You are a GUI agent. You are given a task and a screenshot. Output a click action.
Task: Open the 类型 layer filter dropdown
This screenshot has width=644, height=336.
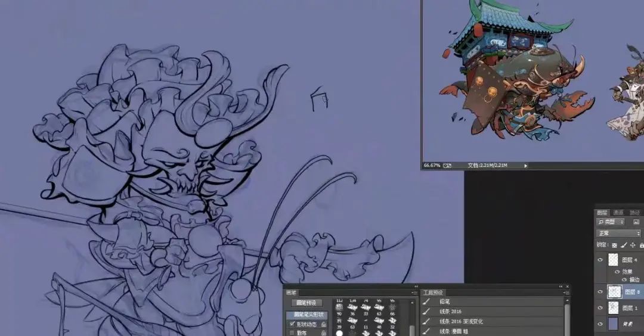[611, 222]
